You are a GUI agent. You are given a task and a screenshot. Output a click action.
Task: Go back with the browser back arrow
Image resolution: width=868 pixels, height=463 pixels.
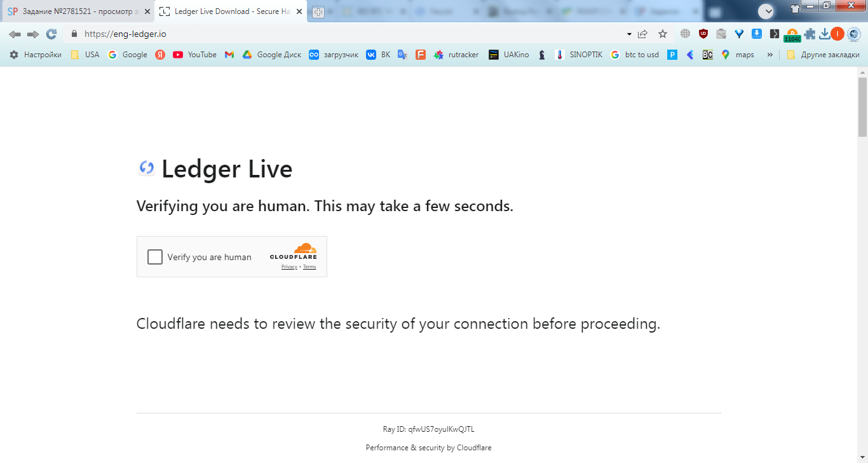15,34
